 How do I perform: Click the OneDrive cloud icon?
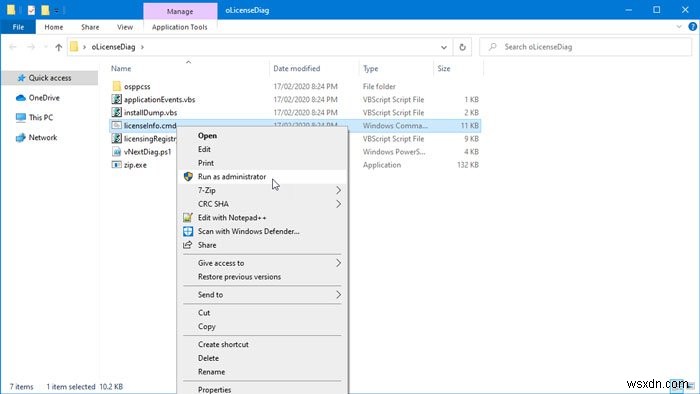21,98
